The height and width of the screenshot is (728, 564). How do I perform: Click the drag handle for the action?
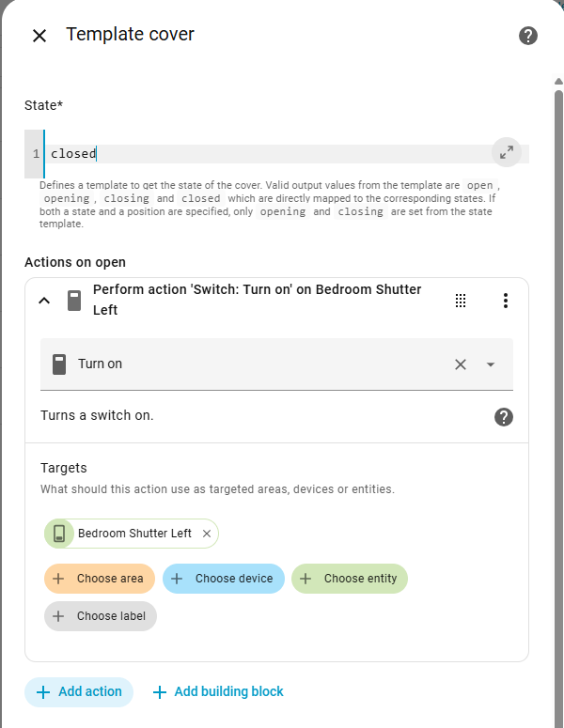pos(461,301)
